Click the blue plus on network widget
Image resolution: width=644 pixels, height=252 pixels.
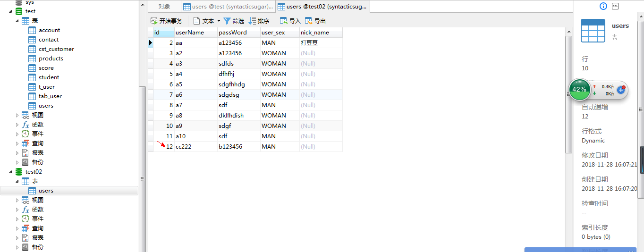pos(621,89)
